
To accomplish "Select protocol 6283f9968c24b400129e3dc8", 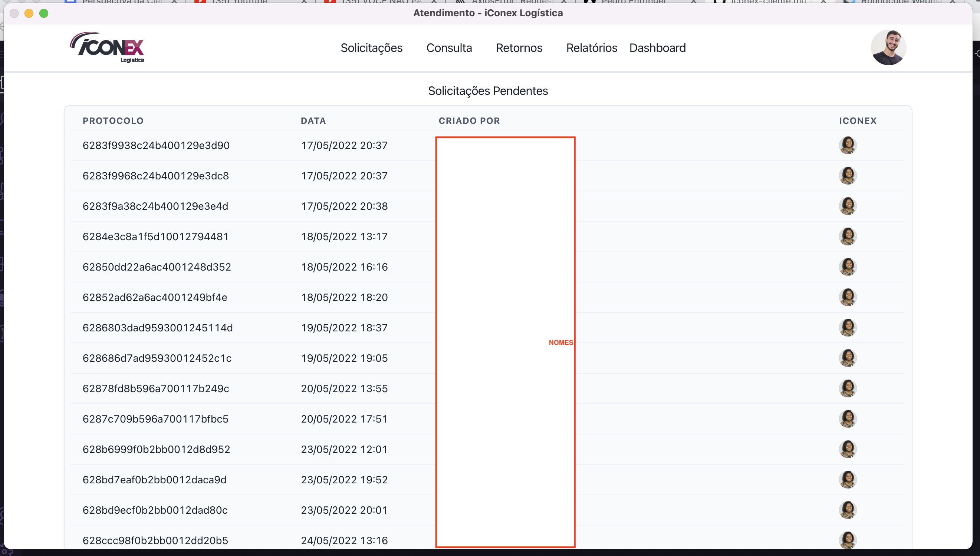I will (x=155, y=176).
